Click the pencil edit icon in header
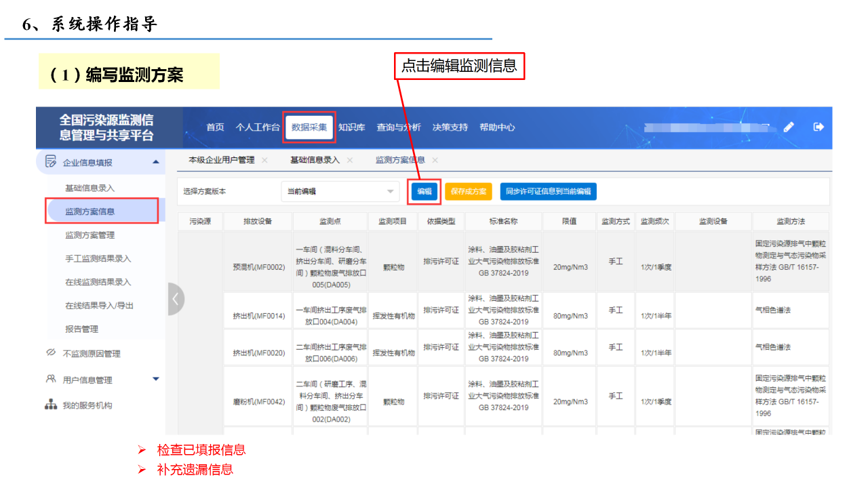 click(789, 127)
